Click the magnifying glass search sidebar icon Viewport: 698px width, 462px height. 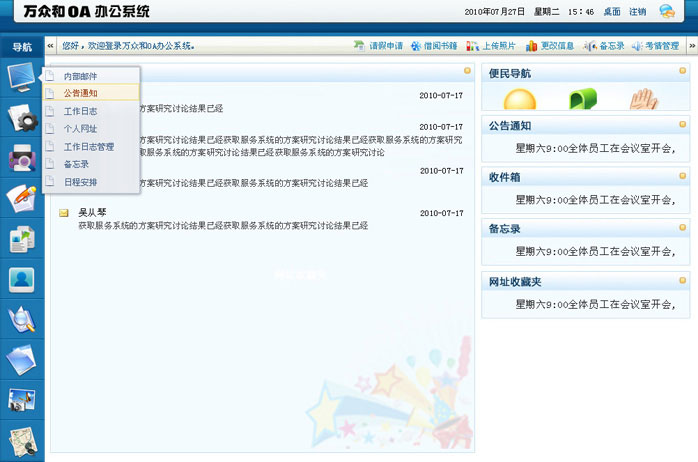coord(21,319)
